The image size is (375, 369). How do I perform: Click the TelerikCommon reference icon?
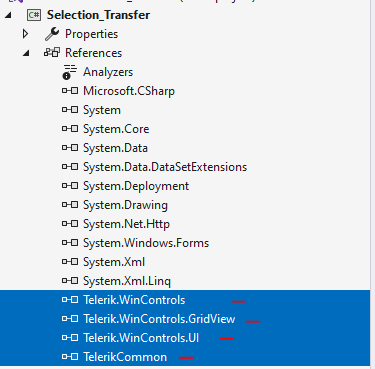pos(70,357)
